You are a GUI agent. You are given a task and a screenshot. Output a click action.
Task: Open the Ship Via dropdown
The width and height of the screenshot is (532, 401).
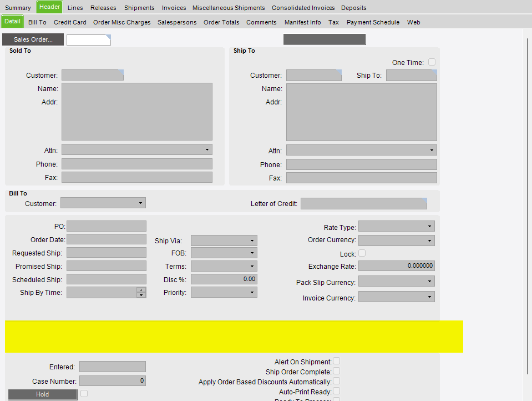pyautogui.click(x=252, y=240)
